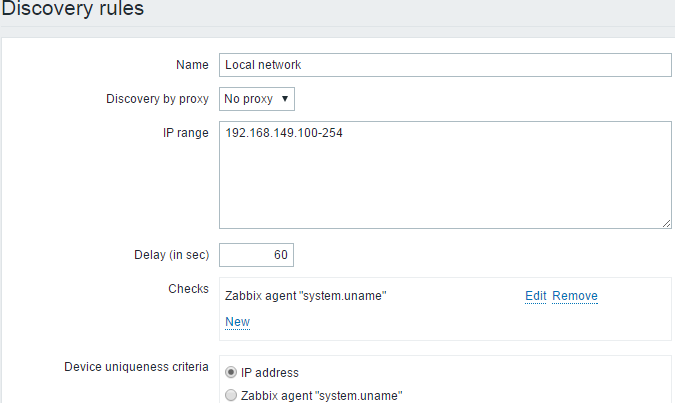Click the Checks label

tap(189, 289)
